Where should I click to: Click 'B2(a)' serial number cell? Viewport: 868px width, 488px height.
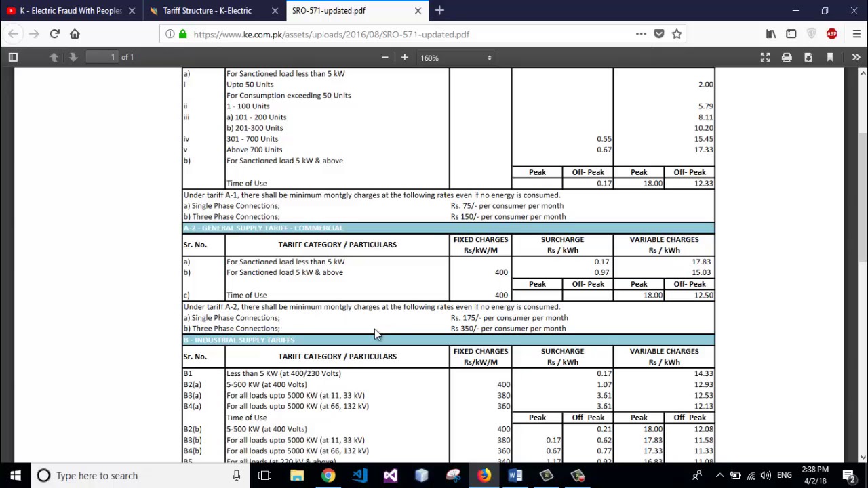click(x=192, y=384)
